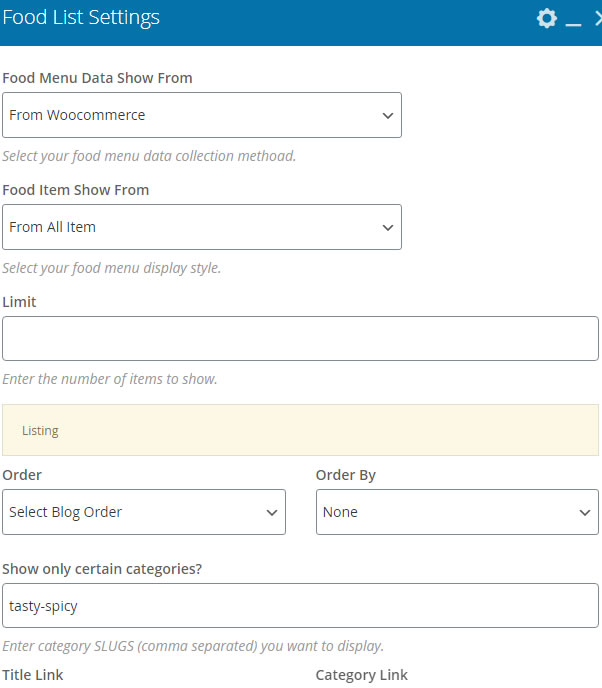
Task: Click the chevron arrow on Order By None
Action: coord(585,512)
